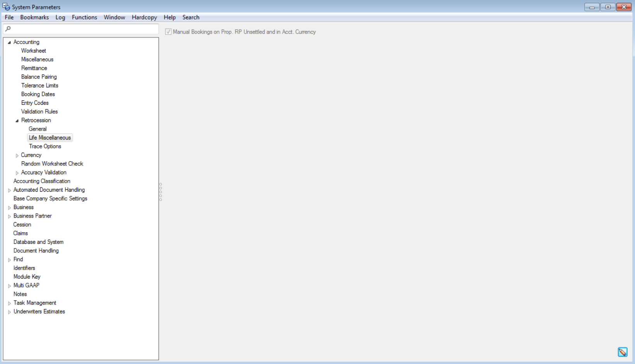
Task: Select Random Worksheet Check item
Action: click(52, 164)
